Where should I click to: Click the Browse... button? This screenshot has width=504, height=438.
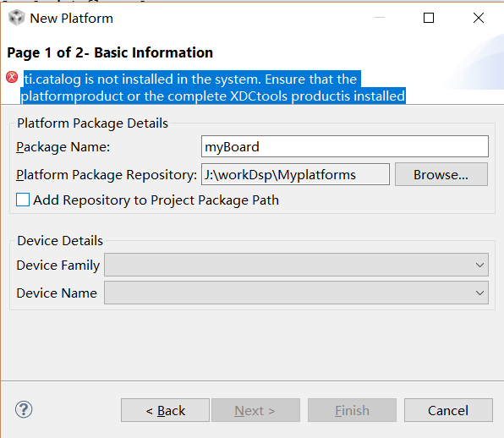coord(441,174)
